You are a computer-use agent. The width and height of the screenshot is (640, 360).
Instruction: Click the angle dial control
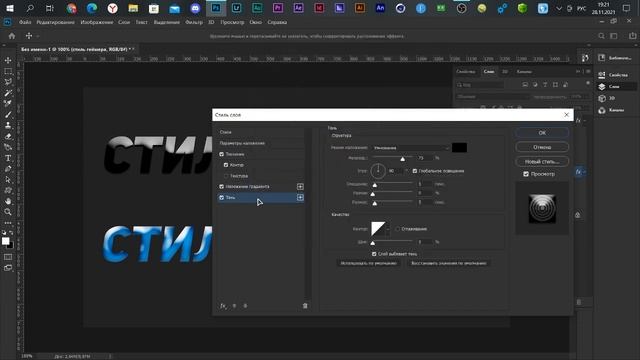[x=378, y=171]
